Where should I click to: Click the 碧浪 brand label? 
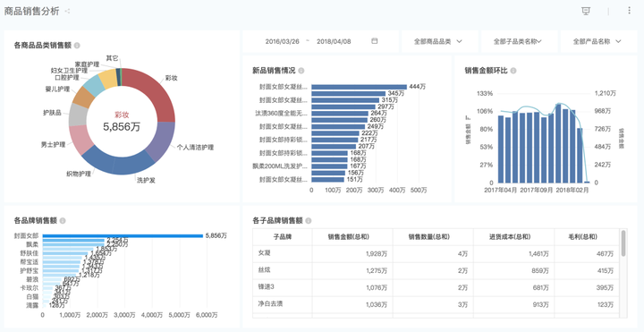(32, 279)
